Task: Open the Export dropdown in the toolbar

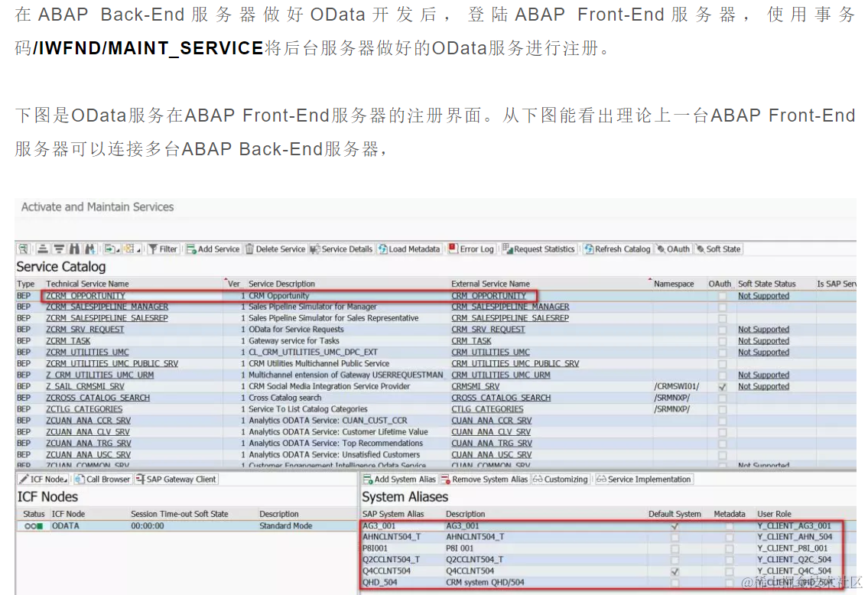Action: click(x=112, y=249)
